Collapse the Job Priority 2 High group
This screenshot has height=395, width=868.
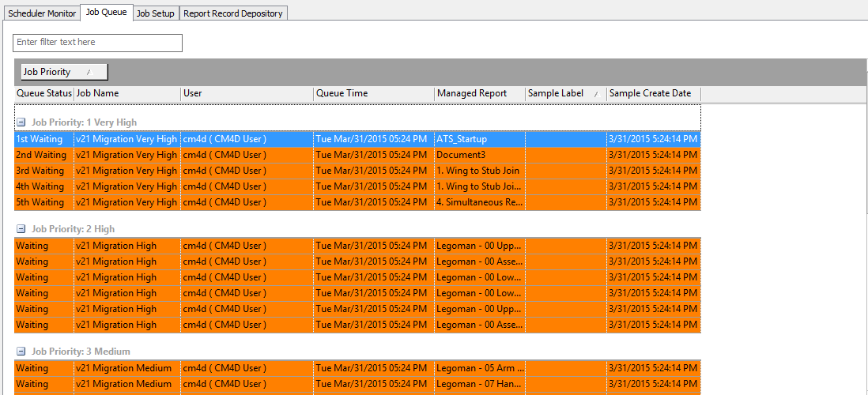21,229
